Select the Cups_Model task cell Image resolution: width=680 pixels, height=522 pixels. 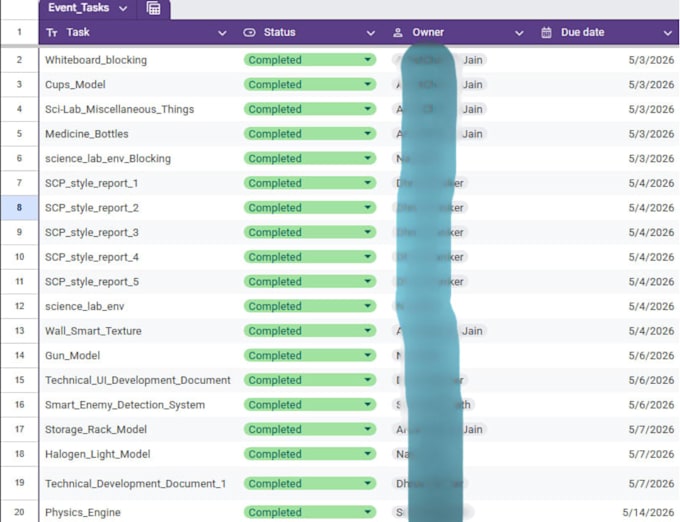138,85
